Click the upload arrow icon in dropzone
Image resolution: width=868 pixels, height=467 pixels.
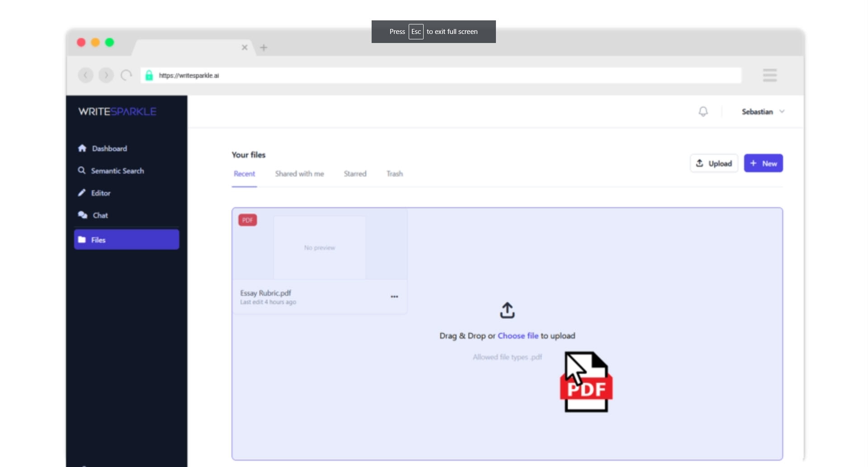507,310
